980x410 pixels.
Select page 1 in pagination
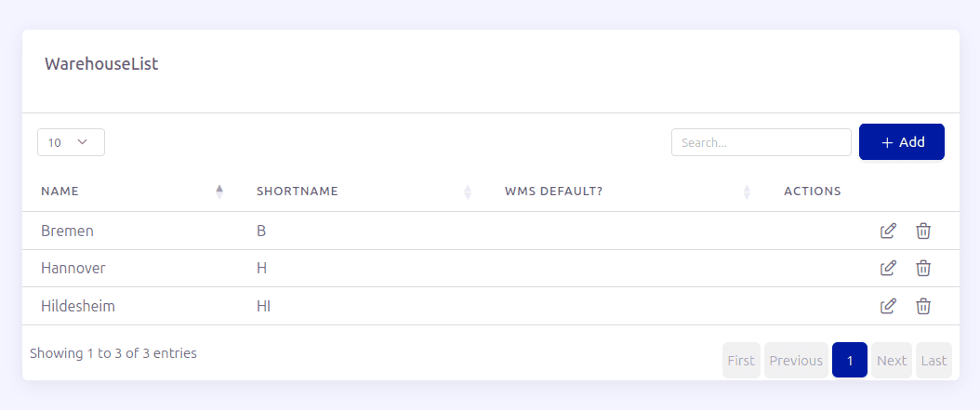(850, 360)
